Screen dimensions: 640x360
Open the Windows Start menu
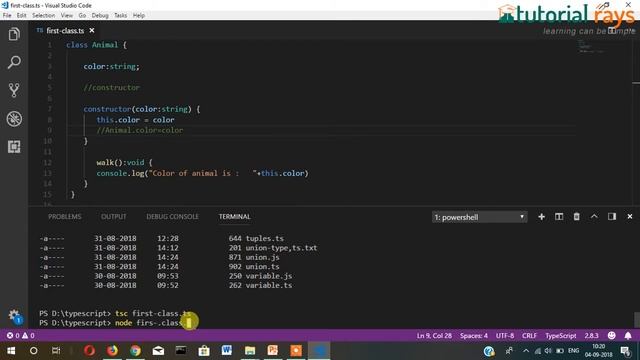pyautogui.click(x=11, y=351)
